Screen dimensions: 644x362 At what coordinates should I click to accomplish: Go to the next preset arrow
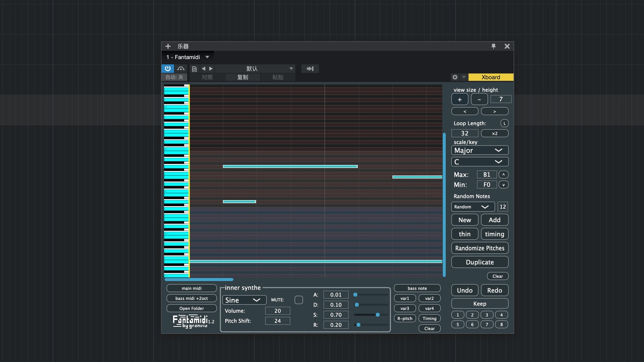click(x=211, y=68)
